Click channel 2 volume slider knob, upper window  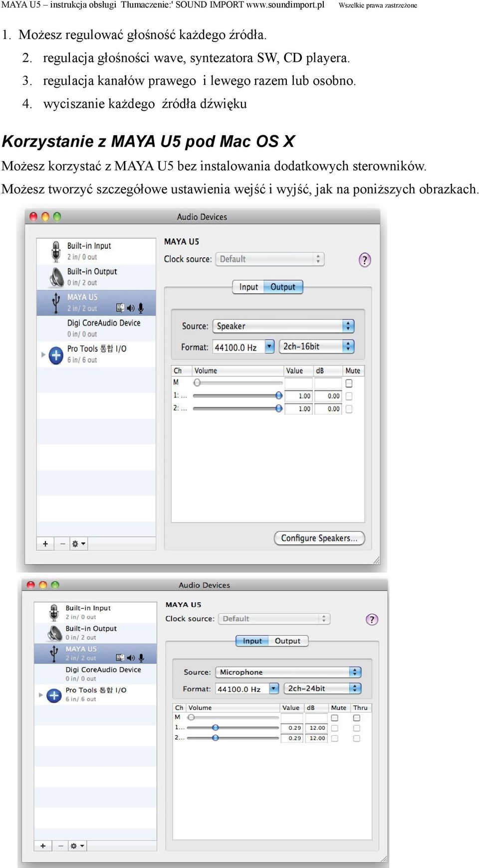pyautogui.click(x=279, y=408)
